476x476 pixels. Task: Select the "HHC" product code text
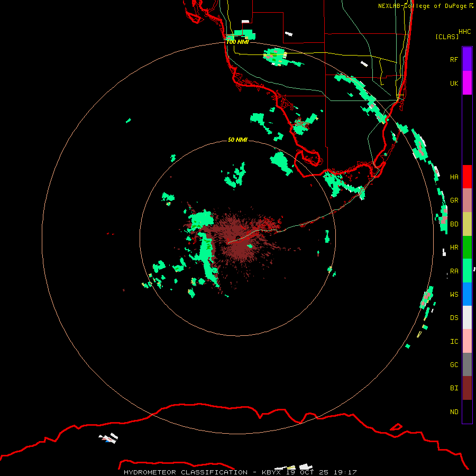click(x=464, y=32)
